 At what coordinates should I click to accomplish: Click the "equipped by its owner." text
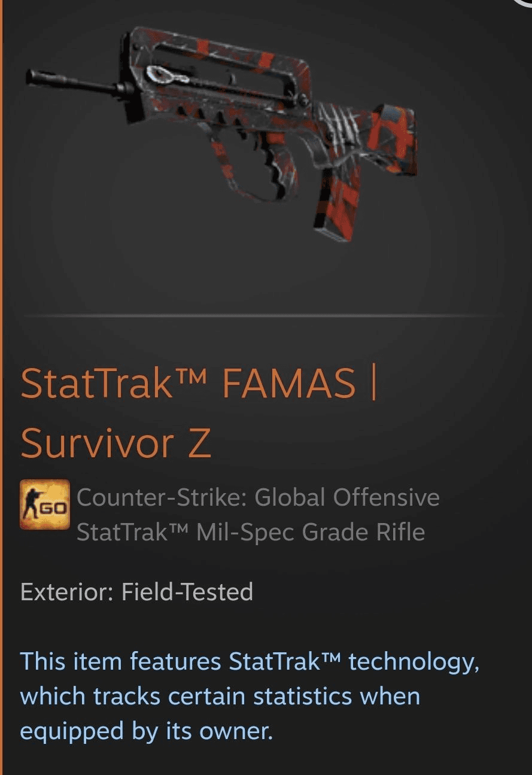tap(147, 731)
